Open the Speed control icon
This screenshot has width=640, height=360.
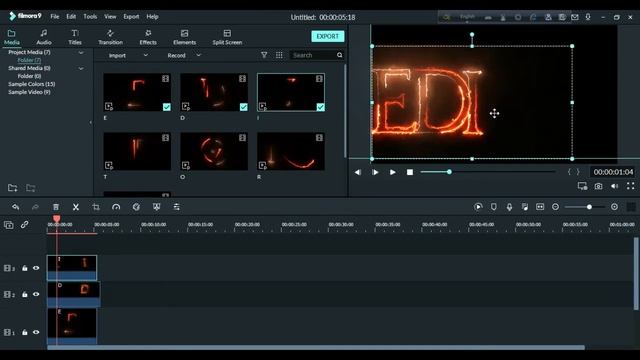pyautogui.click(x=116, y=207)
